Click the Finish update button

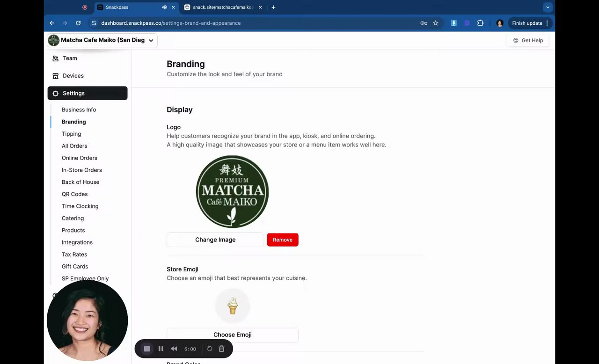(530, 23)
